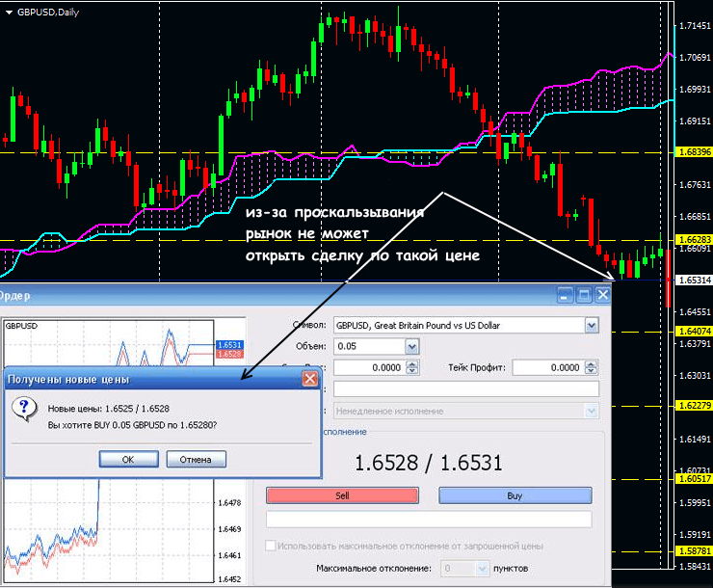The image size is (713, 588).
Task: Click the blue Buy button
Action: click(x=515, y=495)
